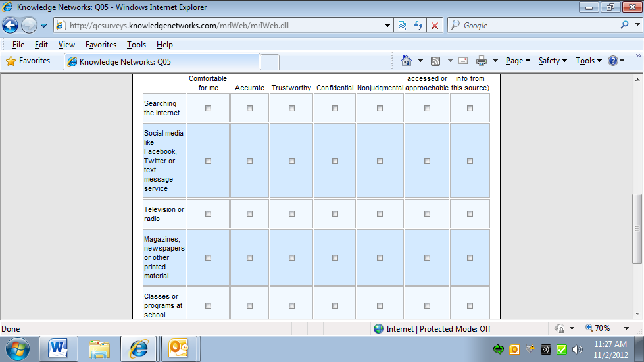Screen dimensions: 644x362
Task: Expand the address bar history dropdown
Action: click(387, 26)
